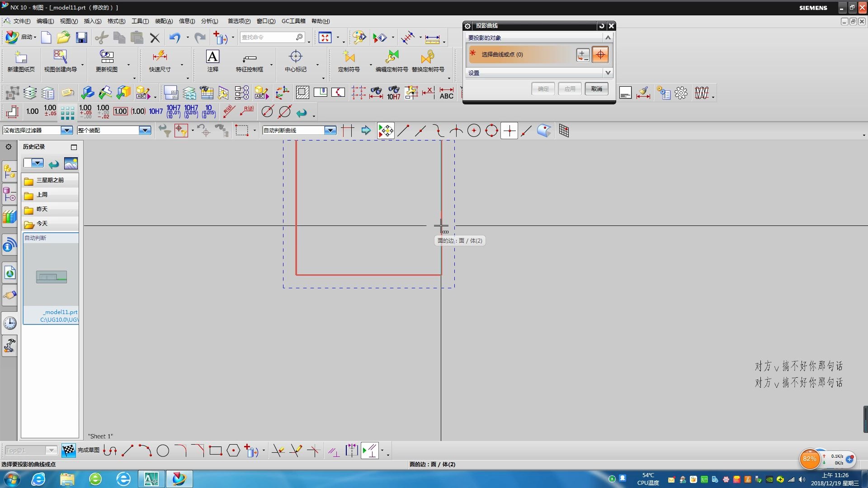
Task: Select the 新建图纸页 new sheet tool
Action: pos(21,61)
